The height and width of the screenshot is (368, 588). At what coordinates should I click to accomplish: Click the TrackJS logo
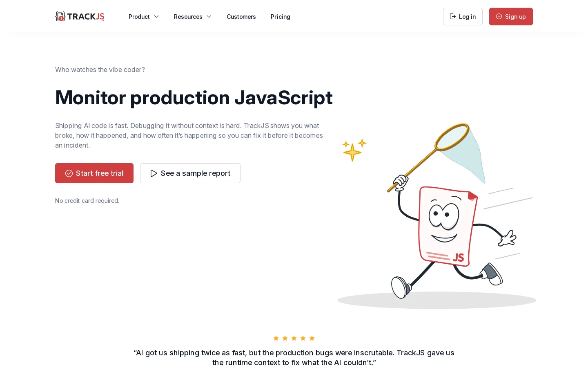click(x=80, y=16)
